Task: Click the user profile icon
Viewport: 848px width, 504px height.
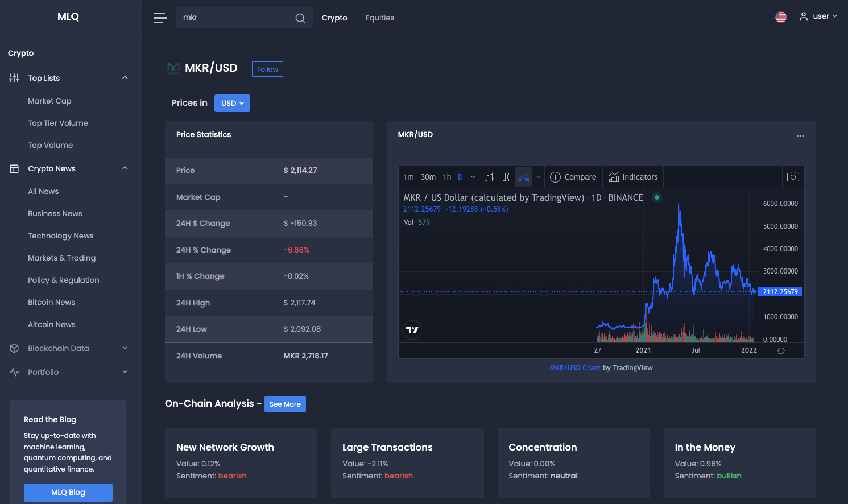Action: 804,16
